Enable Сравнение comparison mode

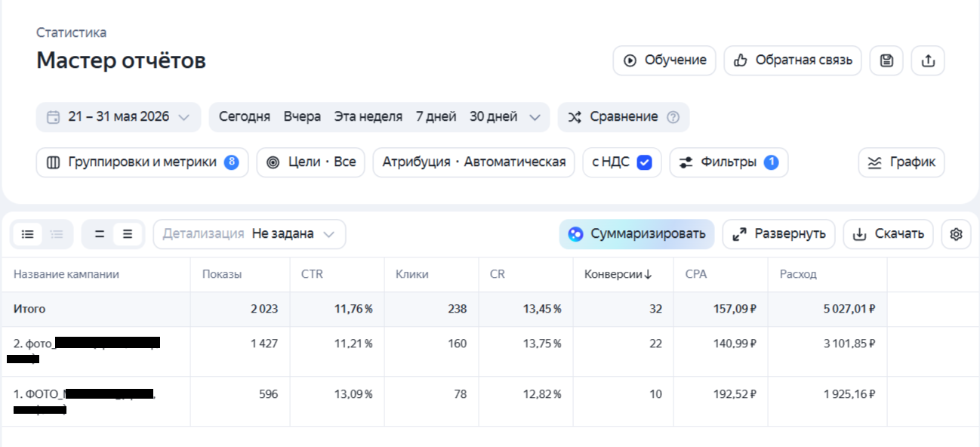(x=624, y=117)
